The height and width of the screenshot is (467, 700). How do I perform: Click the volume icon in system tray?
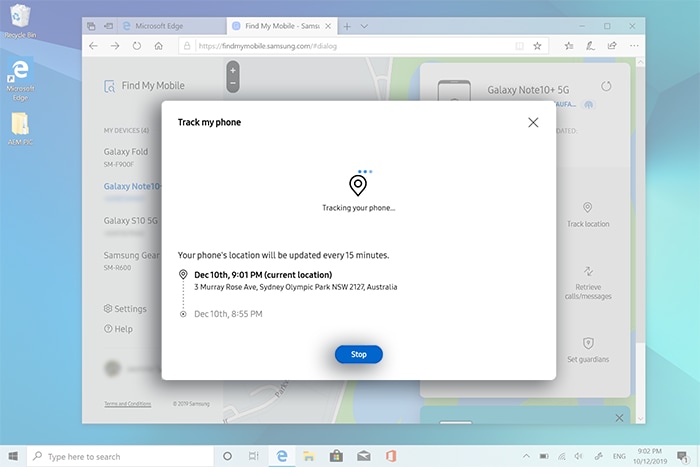tap(579, 456)
